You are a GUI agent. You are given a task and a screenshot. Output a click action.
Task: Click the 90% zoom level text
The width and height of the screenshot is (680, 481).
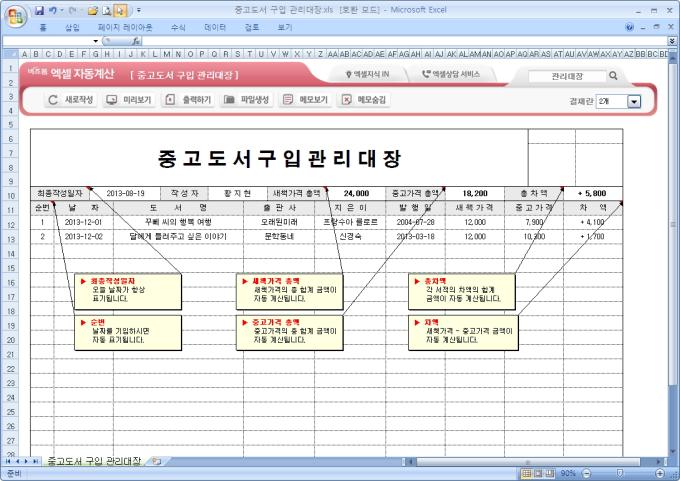[x=568, y=473]
